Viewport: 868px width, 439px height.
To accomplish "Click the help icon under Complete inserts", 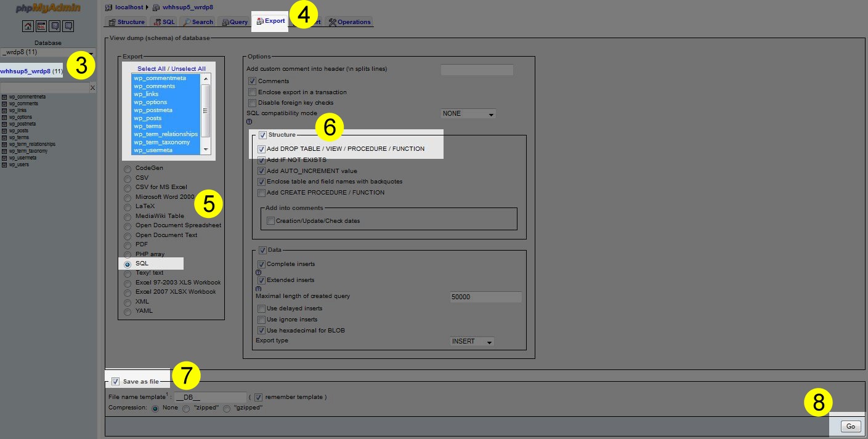I will click(258, 272).
